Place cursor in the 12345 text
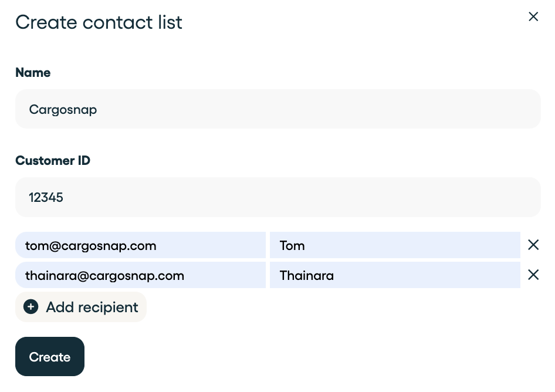555x392 pixels. (46, 198)
